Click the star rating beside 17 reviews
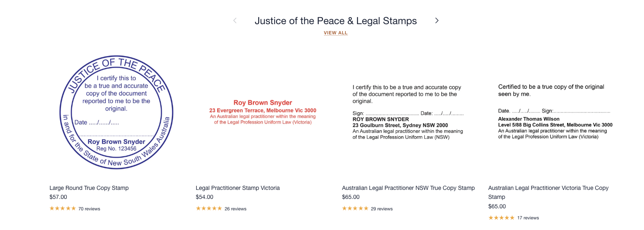 click(x=501, y=218)
